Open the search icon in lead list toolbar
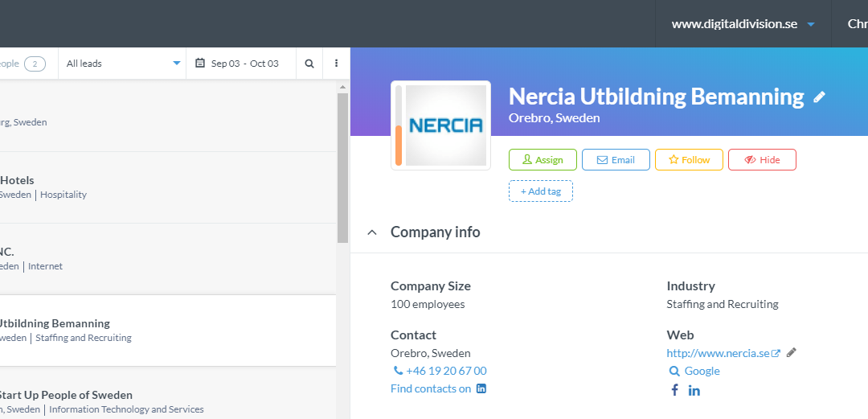The image size is (868, 419). pyautogui.click(x=309, y=64)
